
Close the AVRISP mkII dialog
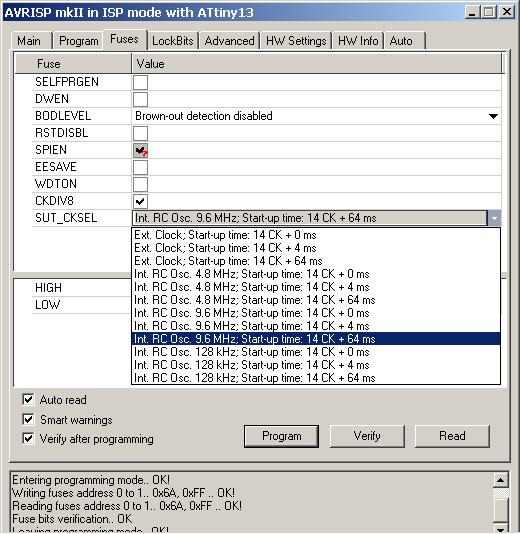click(507, 13)
